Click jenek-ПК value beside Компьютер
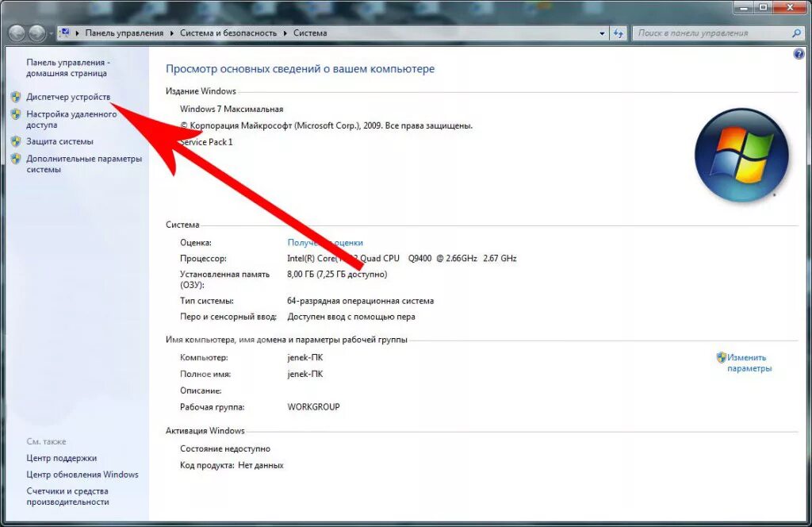 (x=305, y=358)
